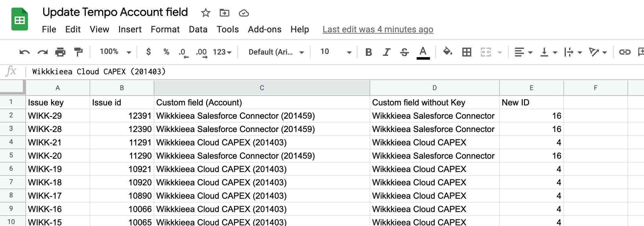Select the Print icon
This screenshot has width=644, height=226.
click(61, 52)
